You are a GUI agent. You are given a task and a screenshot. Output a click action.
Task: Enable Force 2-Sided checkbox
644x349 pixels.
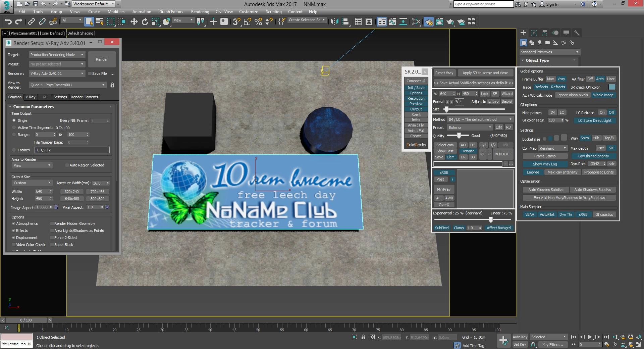52,238
